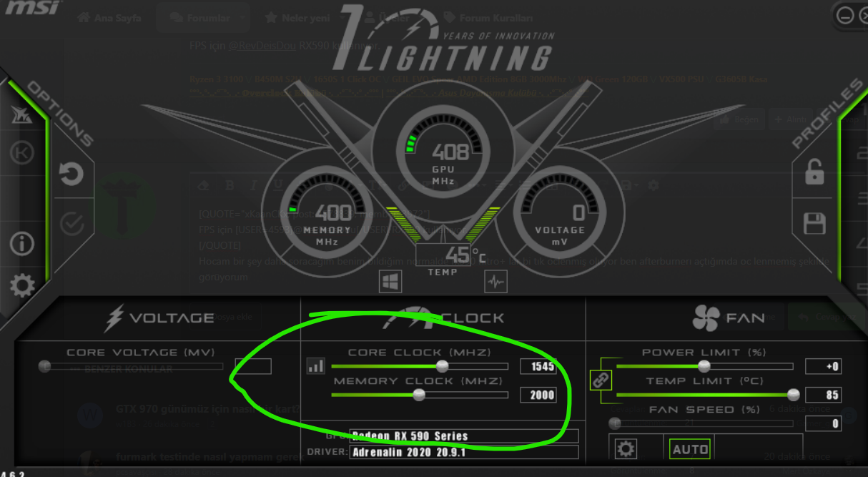
Task: Click the Power Limit value field
Action: (823, 366)
